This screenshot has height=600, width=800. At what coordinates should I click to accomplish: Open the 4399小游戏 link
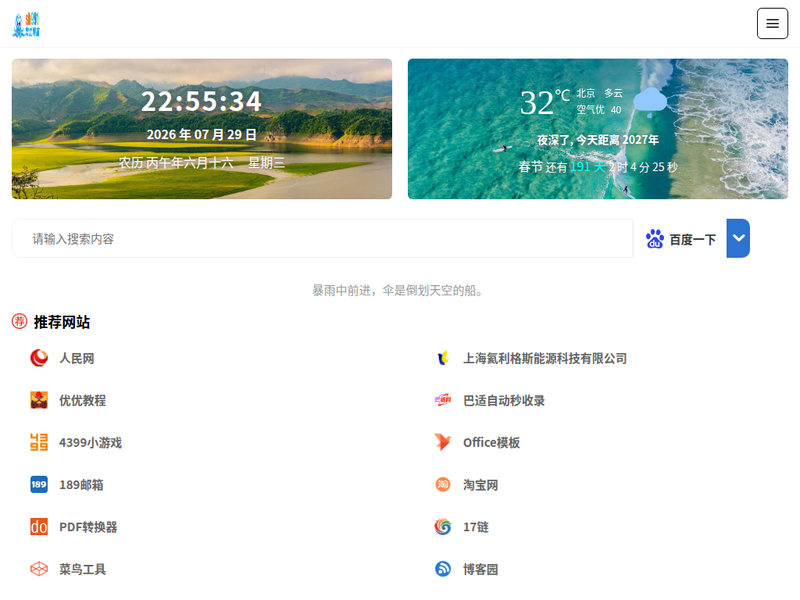point(90,443)
